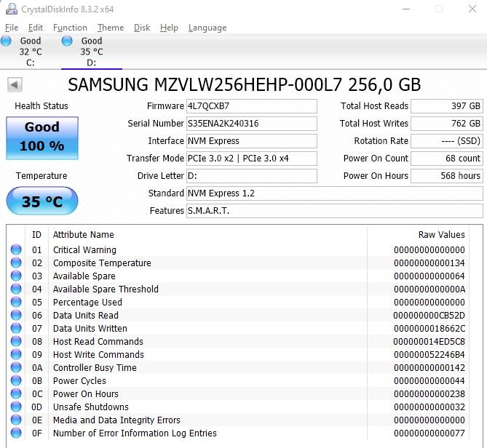The width and height of the screenshot is (487, 448).
Task: Click the status orb for Host Read Commands
Action: (16, 341)
